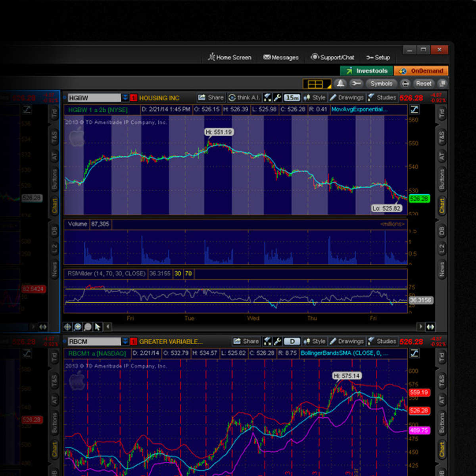
Task: Click the expand horizontal axis icon
Action: click(x=430, y=327)
